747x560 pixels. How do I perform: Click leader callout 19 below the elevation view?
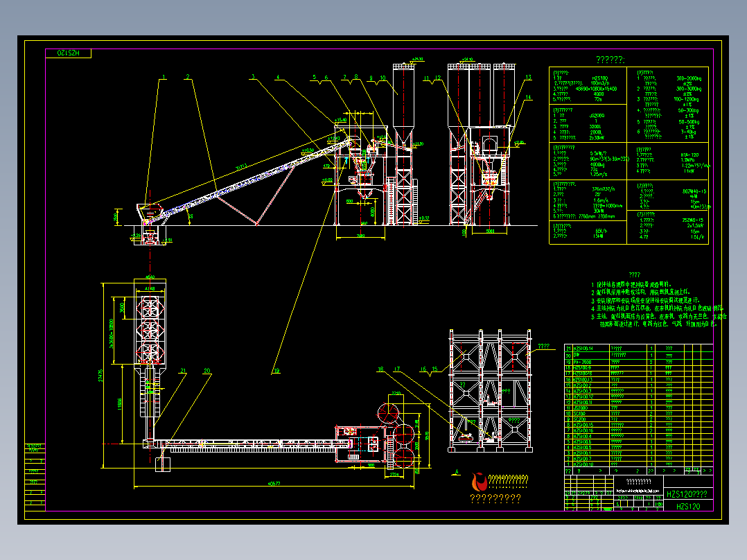click(x=276, y=371)
